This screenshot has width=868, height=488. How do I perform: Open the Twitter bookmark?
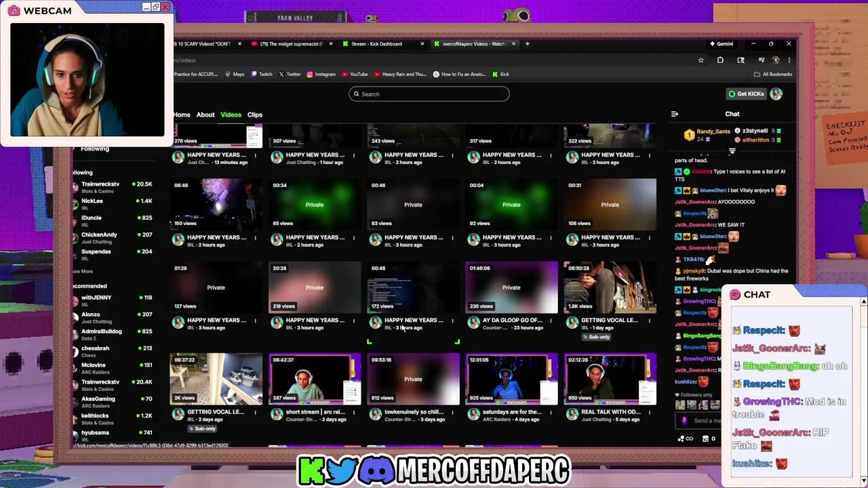(290, 74)
